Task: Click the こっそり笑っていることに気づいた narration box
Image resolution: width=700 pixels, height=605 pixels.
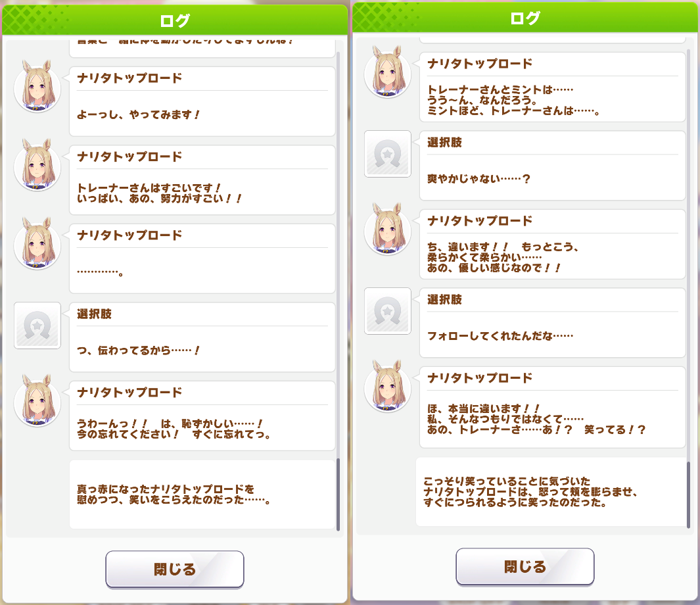Action: [x=551, y=492]
